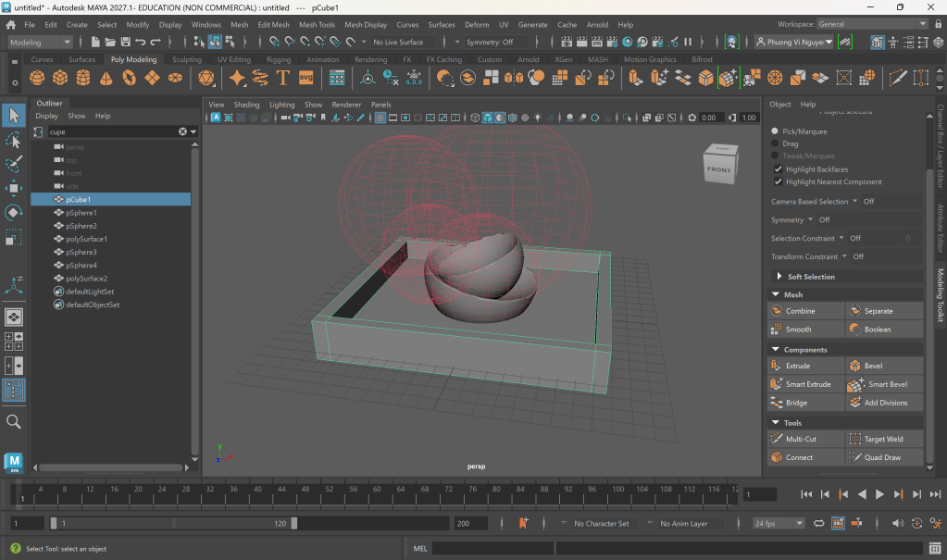
Task: Click the Combine button
Action: (x=806, y=310)
